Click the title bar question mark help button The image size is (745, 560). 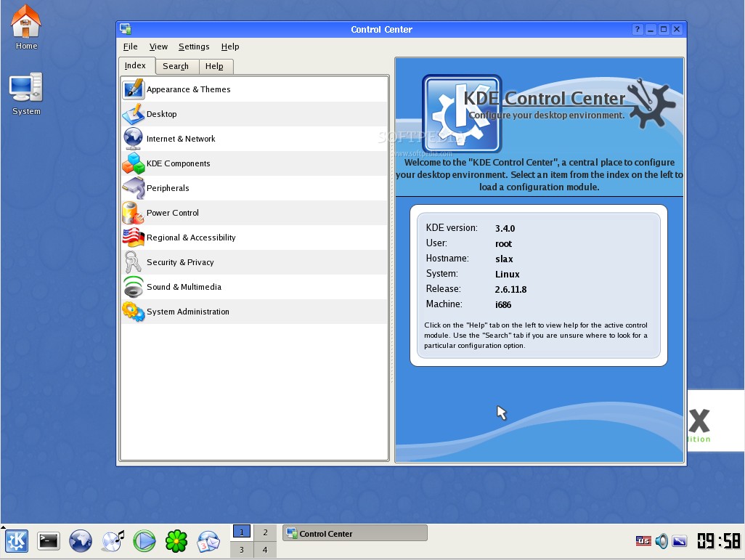pos(638,30)
